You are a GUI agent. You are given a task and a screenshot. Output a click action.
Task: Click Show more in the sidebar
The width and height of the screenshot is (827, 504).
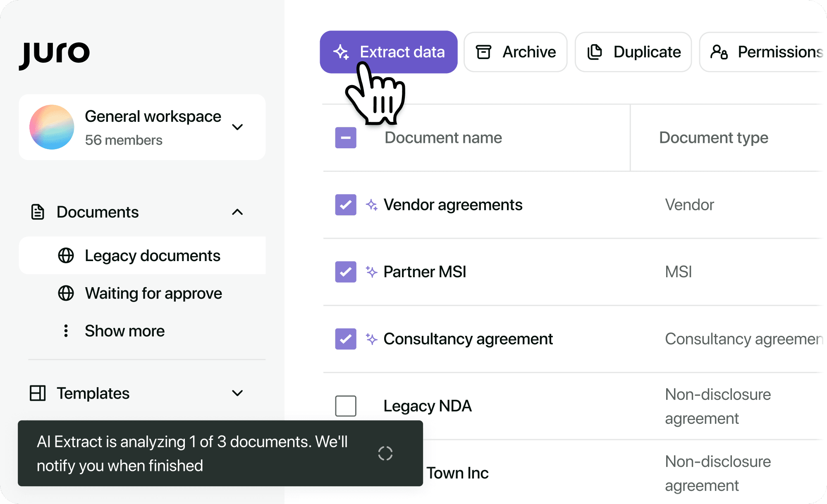[124, 331]
